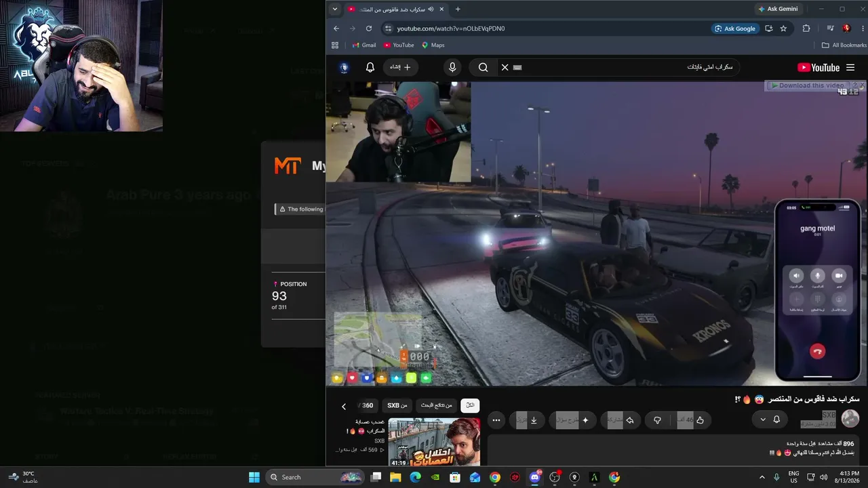Open the Maps bookmark
This screenshot has width=868, height=488.
pyautogui.click(x=433, y=45)
